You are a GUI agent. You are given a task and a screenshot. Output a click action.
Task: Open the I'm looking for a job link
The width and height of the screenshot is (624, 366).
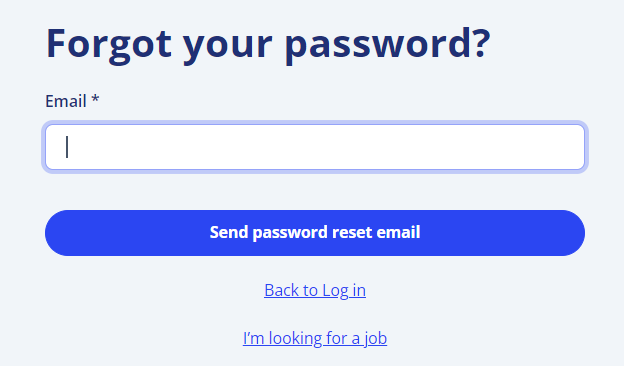coord(315,339)
